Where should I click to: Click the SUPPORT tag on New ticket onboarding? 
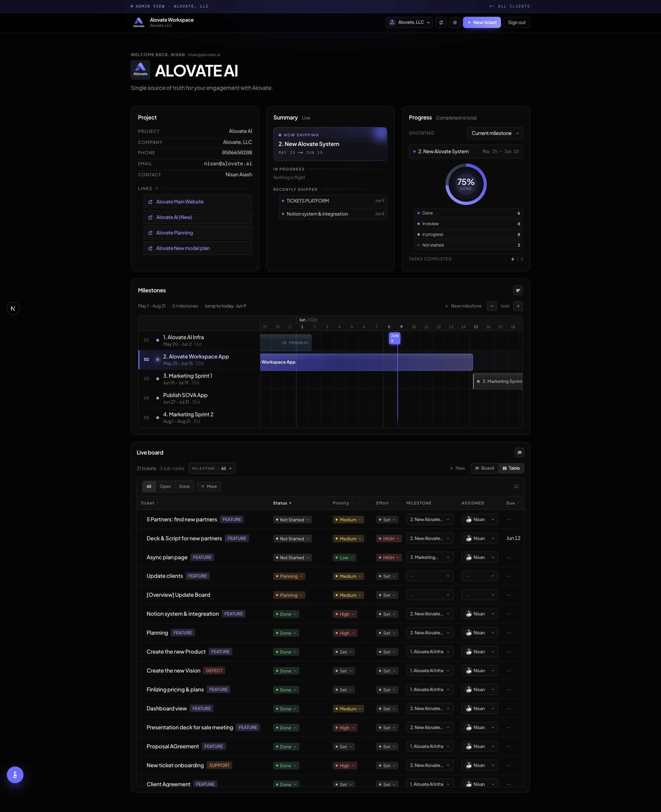pos(219,765)
